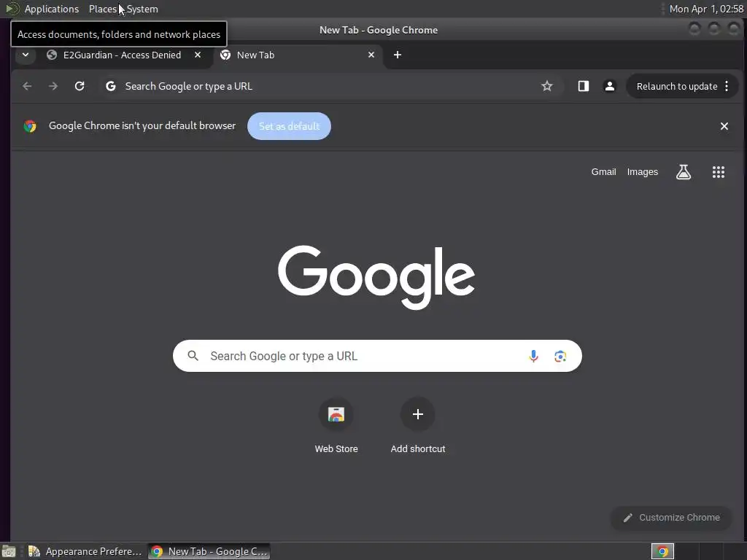Open the Applications menu
Viewport: 747px width, 560px height.
[x=52, y=9]
